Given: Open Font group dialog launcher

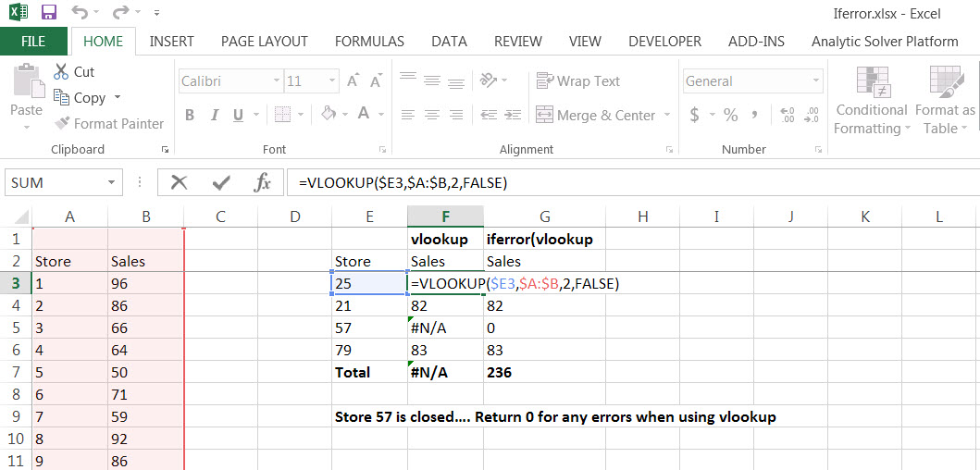Looking at the screenshot, I should pyautogui.click(x=382, y=149).
